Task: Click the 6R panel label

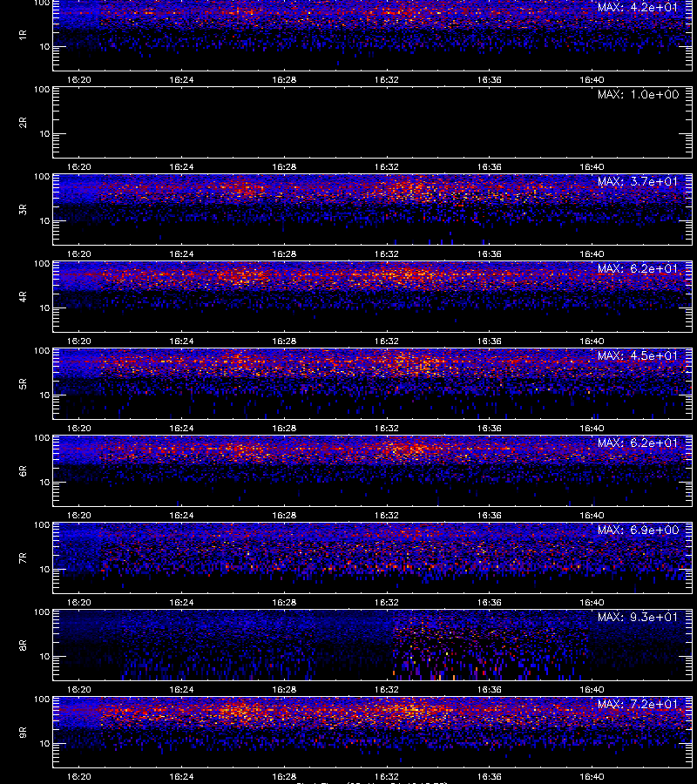Action: point(23,471)
